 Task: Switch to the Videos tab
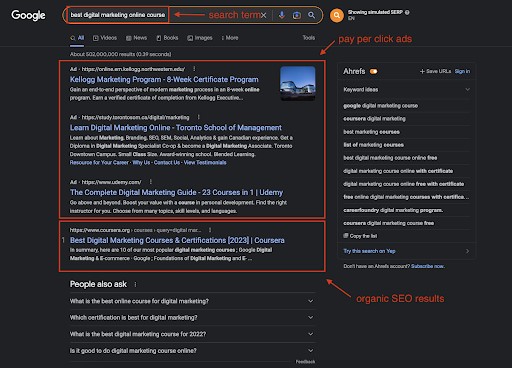coord(105,38)
